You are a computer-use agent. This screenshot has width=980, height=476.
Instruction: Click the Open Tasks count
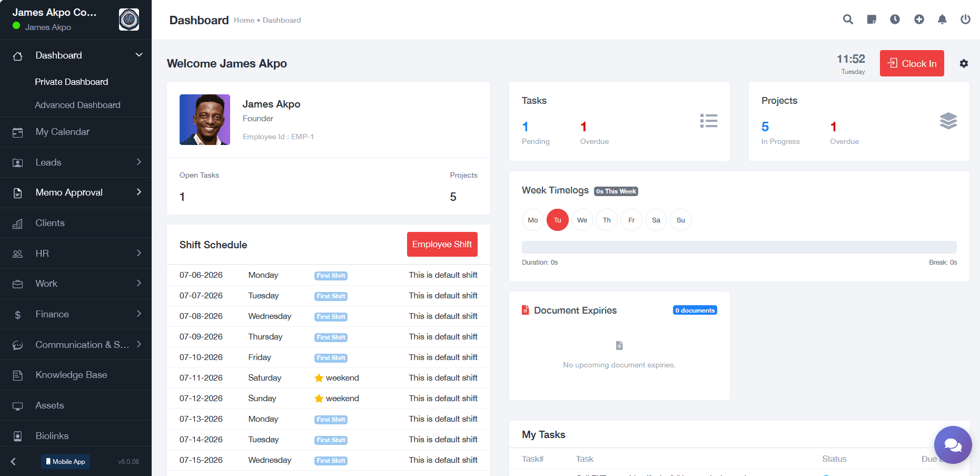pos(182,197)
